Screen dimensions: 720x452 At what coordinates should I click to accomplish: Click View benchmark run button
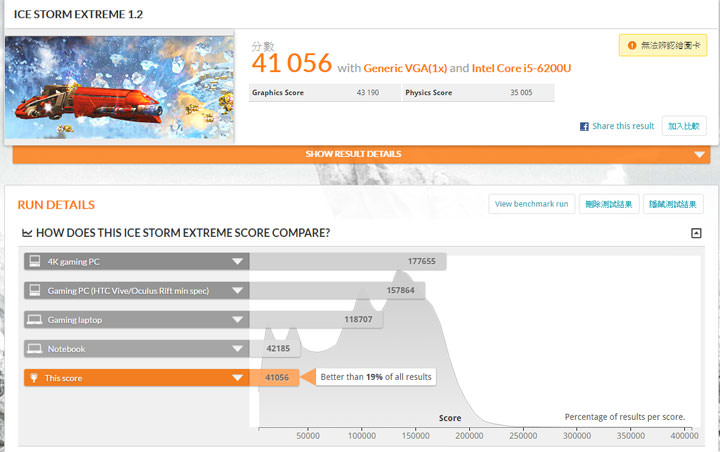[531, 204]
